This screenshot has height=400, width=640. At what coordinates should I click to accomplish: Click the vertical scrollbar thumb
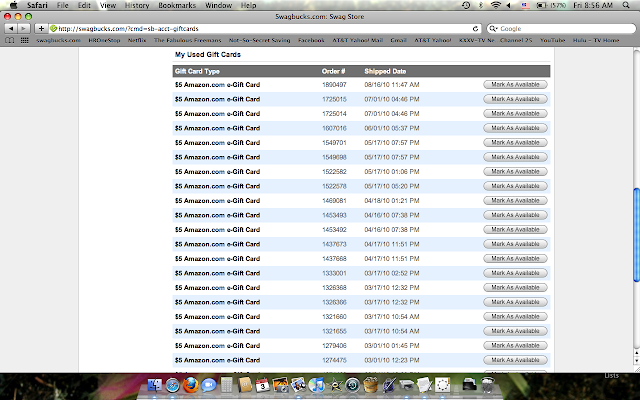tap(636, 235)
